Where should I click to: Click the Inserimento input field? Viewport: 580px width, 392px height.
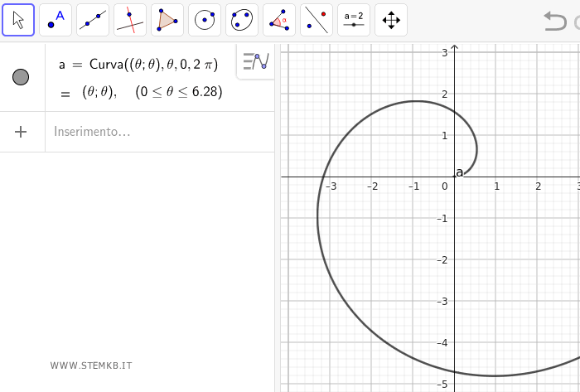pyautogui.click(x=149, y=132)
